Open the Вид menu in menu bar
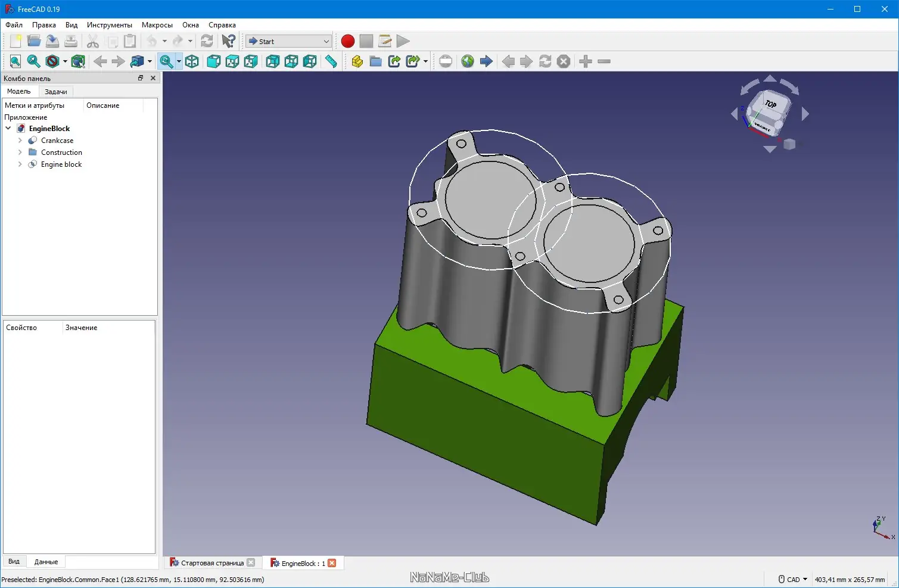This screenshot has width=899, height=588. point(71,25)
